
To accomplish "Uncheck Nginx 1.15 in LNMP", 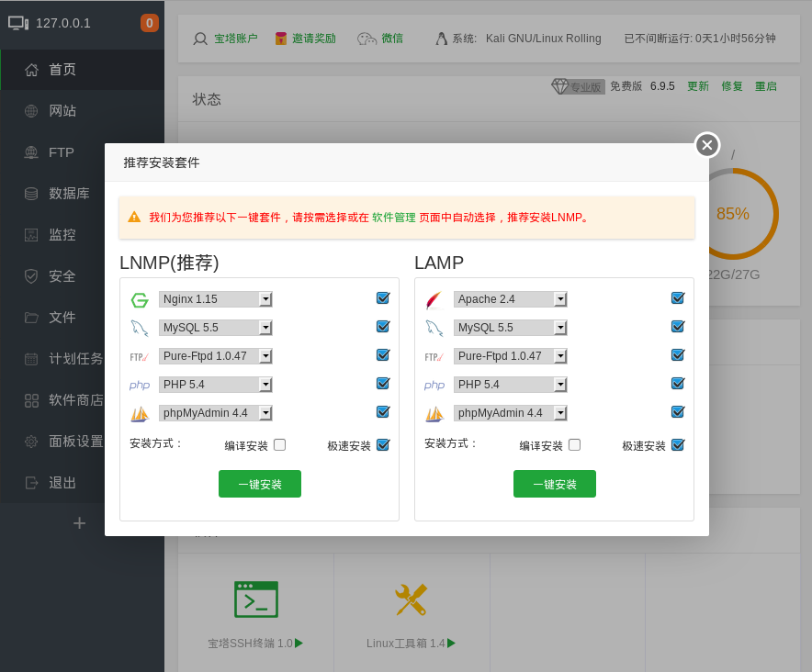I will click(383, 298).
